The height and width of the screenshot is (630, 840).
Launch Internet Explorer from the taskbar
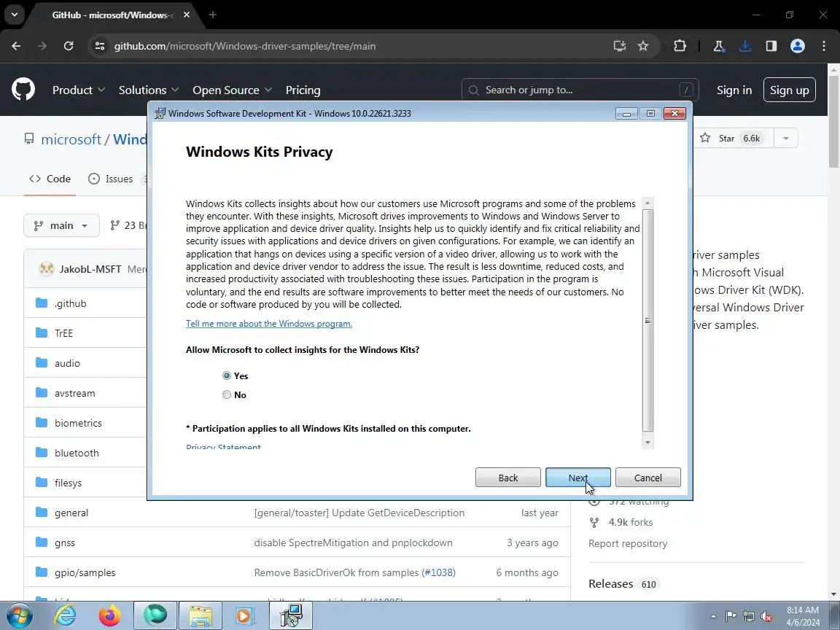point(65,616)
